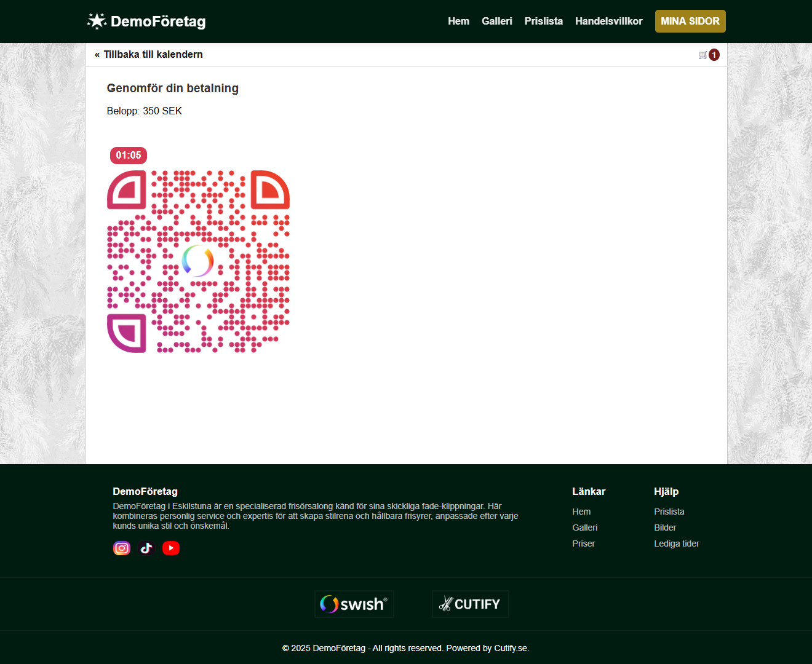Open Galleri in top navigation
The height and width of the screenshot is (664, 812).
pyautogui.click(x=497, y=21)
